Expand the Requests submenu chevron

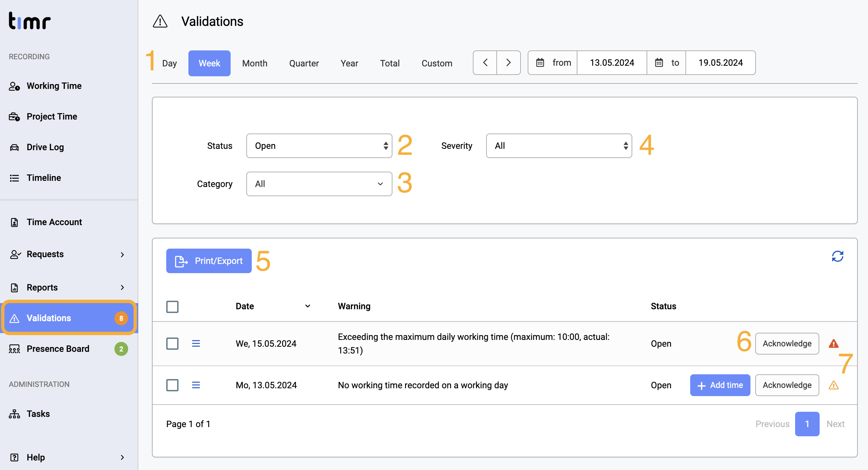pos(122,255)
